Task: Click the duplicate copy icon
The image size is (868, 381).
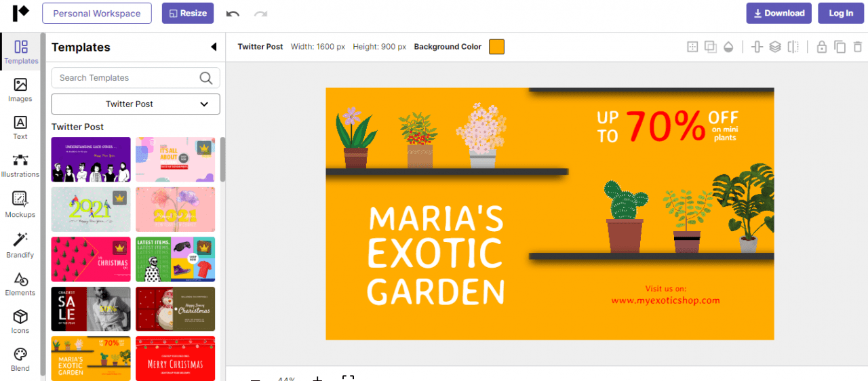Action: [840, 47]
